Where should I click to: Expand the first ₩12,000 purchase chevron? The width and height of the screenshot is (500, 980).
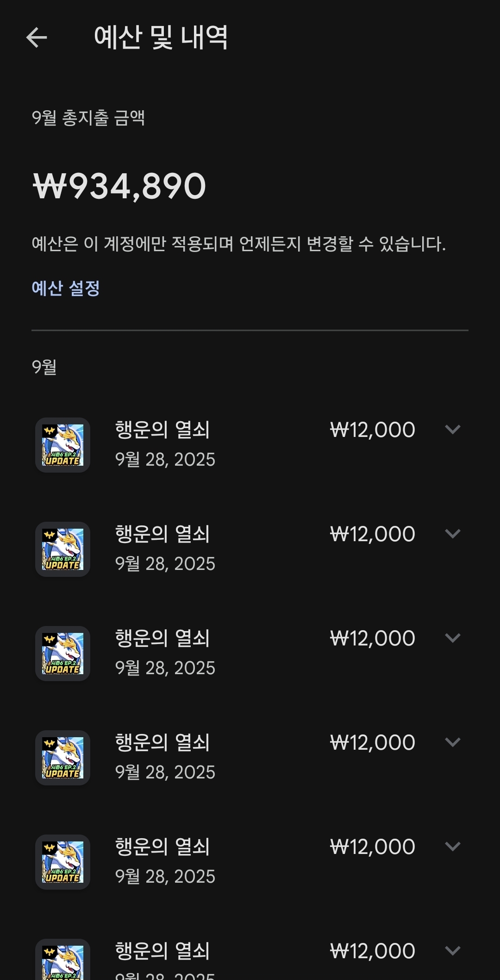452,430
